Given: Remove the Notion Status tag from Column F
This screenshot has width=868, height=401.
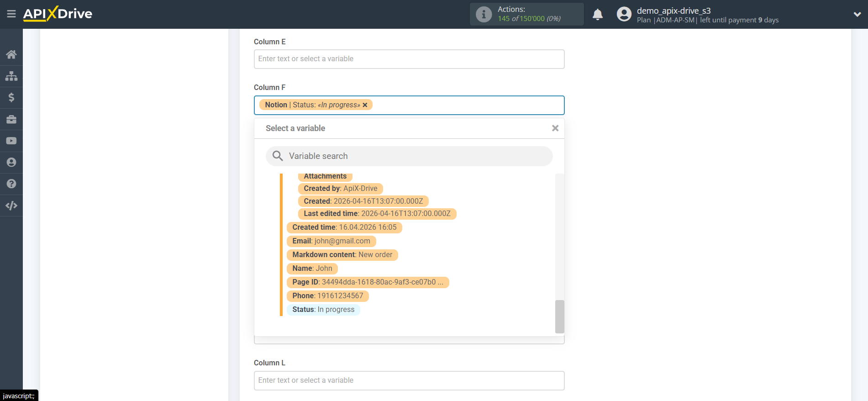Looking at the screenshot, I should [x=365, y=105].
